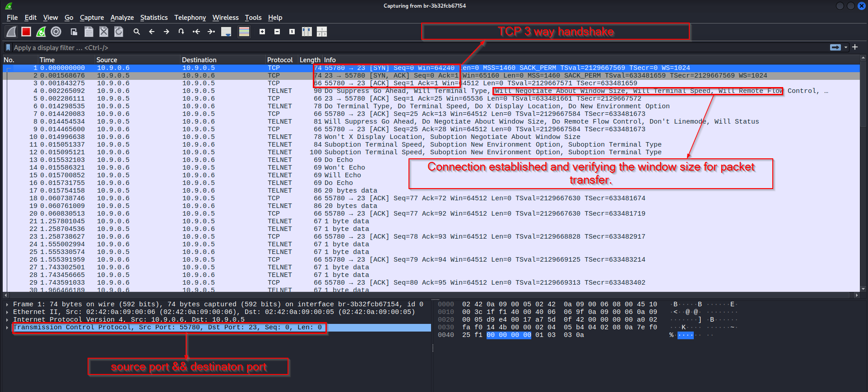Viewport: 868px width, 392px height.
Task: Open capture options gear icon
Action: tap(56, 32)
